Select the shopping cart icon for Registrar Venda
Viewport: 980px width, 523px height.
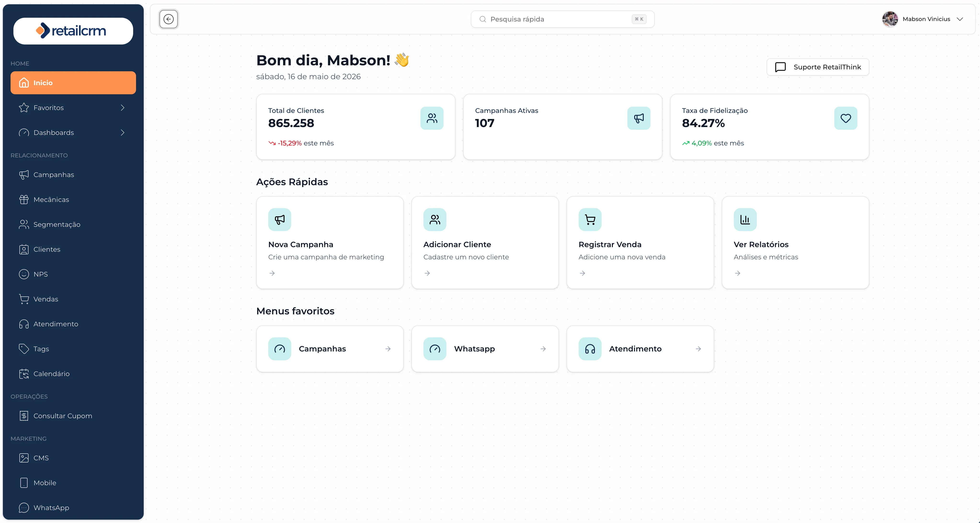click(590, 220)
